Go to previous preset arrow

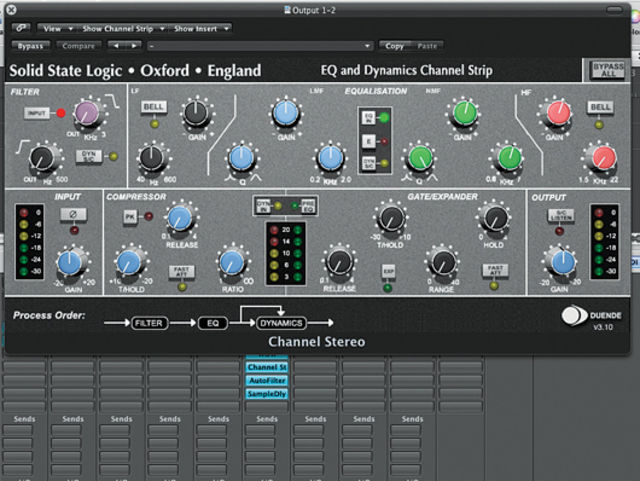[116, 46]
